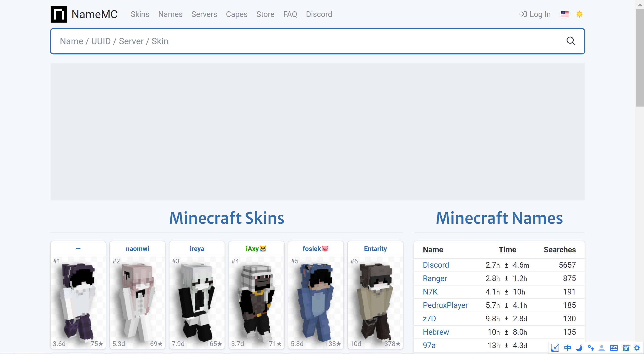Click the Log In link

(535, 14)
